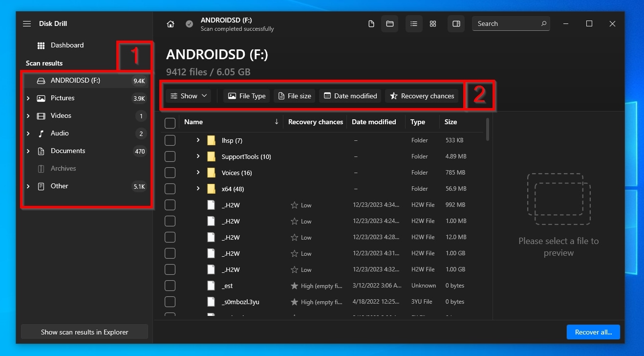Click the Dashboard grid icon

coord(41,45)
